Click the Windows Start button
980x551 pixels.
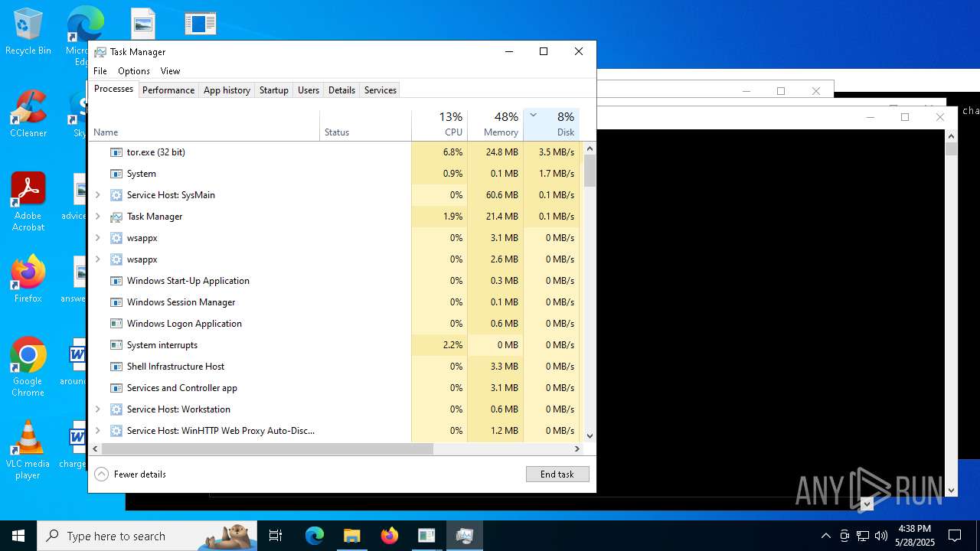coord(18,536)
